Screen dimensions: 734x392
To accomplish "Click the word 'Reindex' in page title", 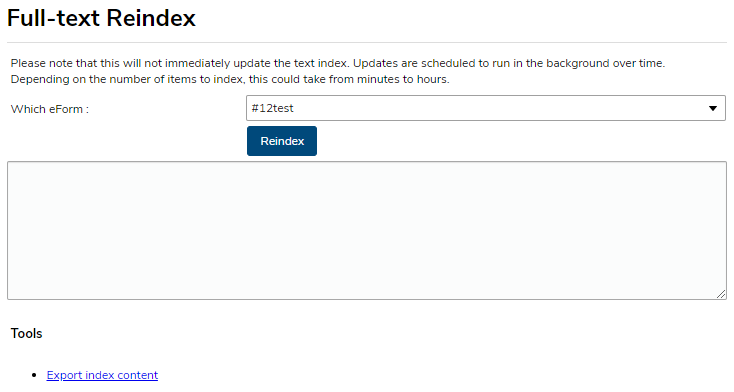I will 151,18.
